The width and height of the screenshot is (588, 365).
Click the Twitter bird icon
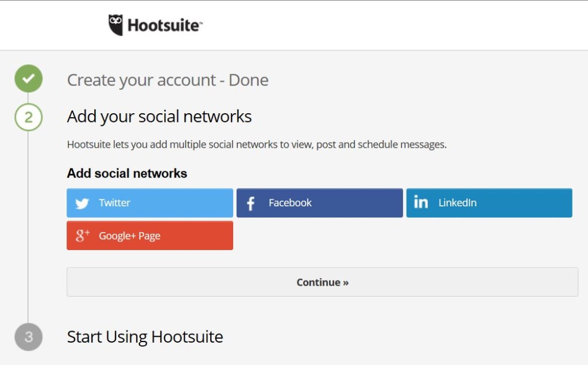click(x=82, y=203)
